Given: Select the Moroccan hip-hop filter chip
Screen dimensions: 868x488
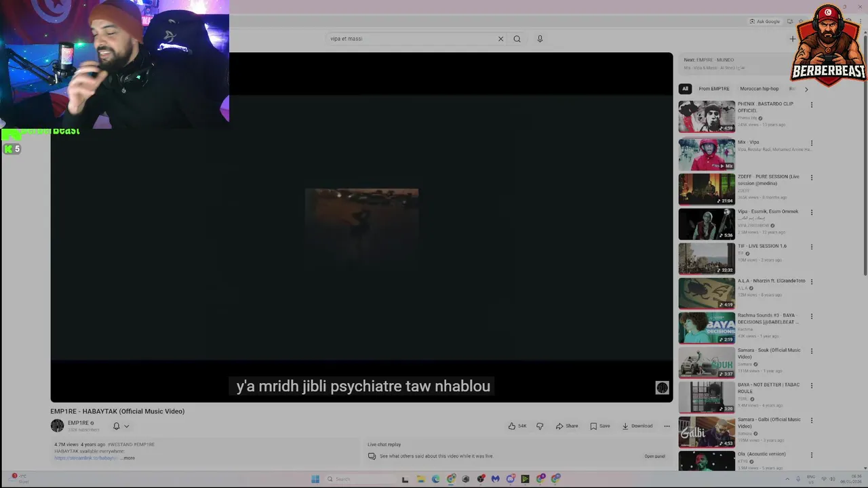Looking at the screenshot, I should click(x=759, y=89).
